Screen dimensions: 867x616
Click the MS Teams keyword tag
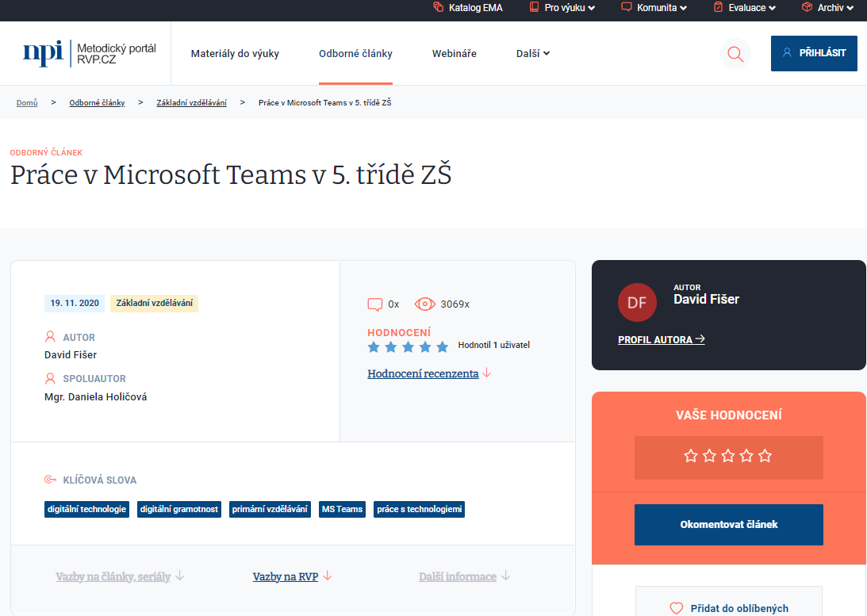click(x=342, y=509)
